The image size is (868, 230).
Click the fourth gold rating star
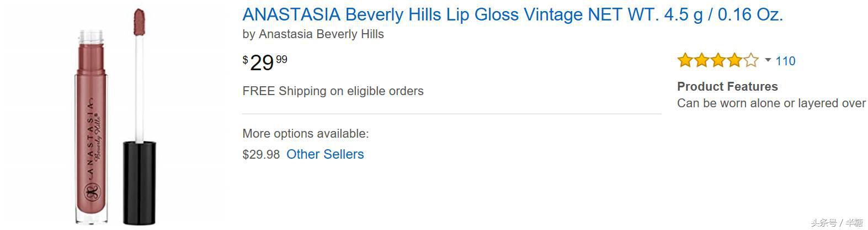[734, 60]
